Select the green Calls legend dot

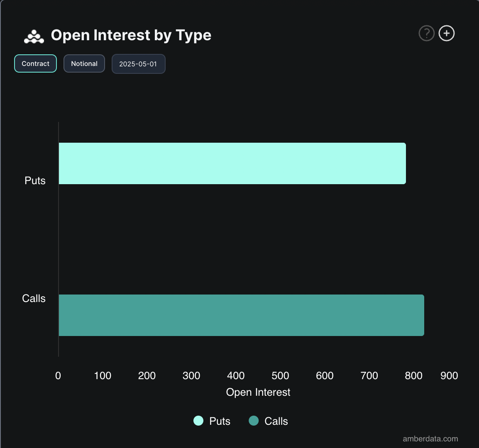tap(255, 421)
